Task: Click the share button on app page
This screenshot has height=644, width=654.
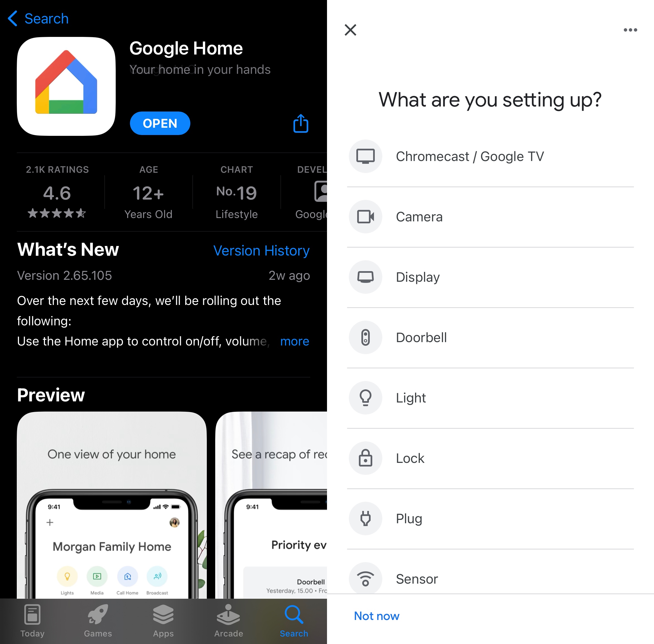Action: 301,124
